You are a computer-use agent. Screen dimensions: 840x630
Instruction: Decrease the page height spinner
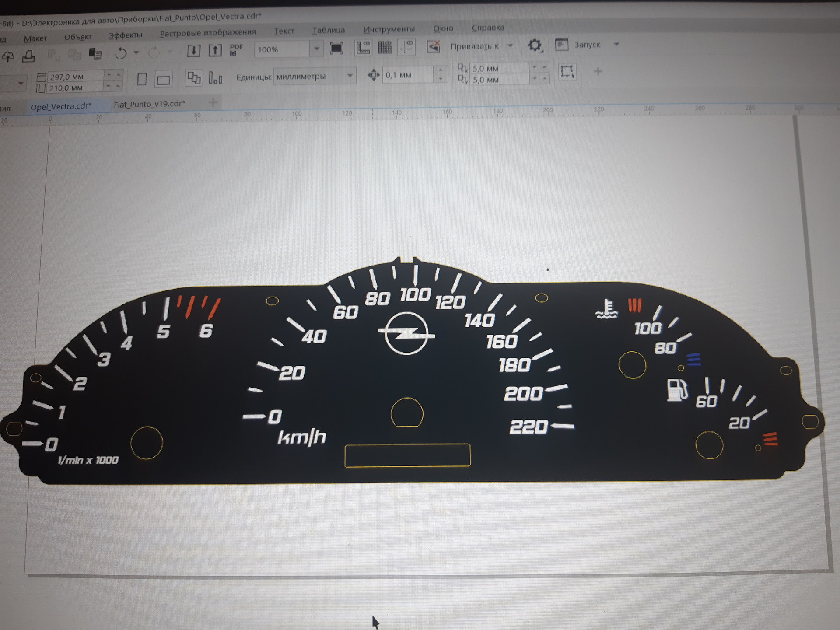(x=108, y=85)
